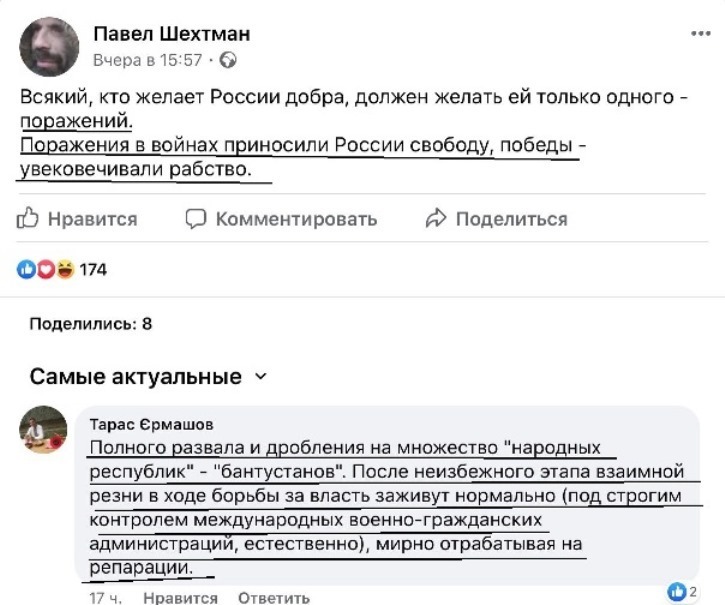This screenshot has width=725, height=605.
Task: Click the commenter's profile picture
Action: (x=43, y=430)
